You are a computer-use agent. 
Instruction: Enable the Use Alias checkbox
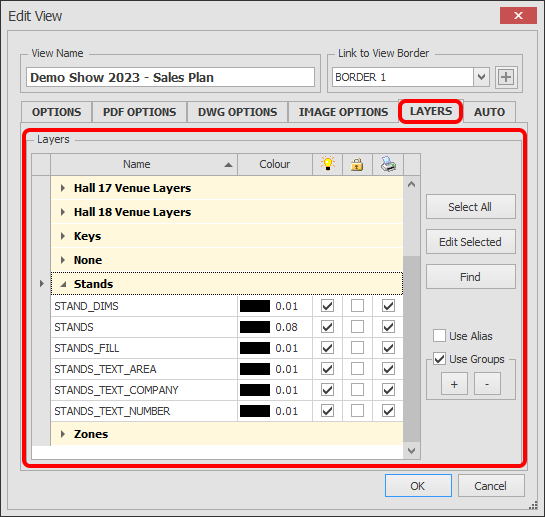tap(439, 336)
